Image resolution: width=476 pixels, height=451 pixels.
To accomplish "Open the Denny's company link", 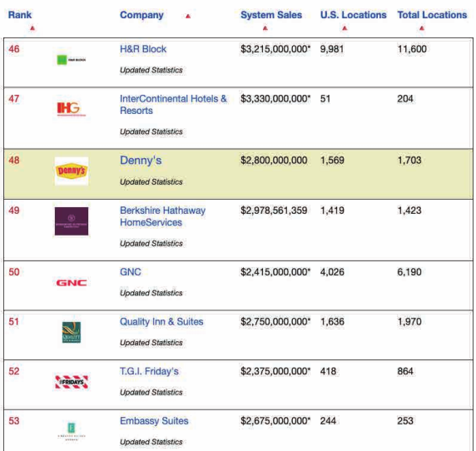I will [x=141, y=161].
